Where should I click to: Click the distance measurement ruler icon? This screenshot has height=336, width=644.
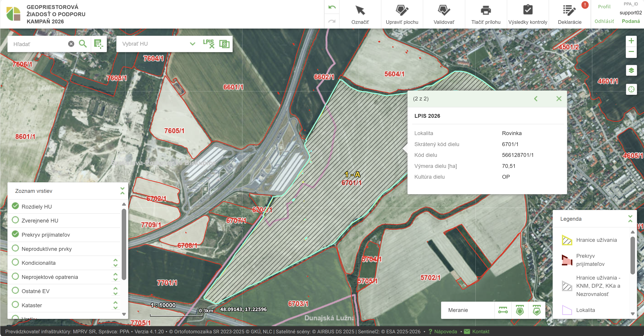[503, 310]
